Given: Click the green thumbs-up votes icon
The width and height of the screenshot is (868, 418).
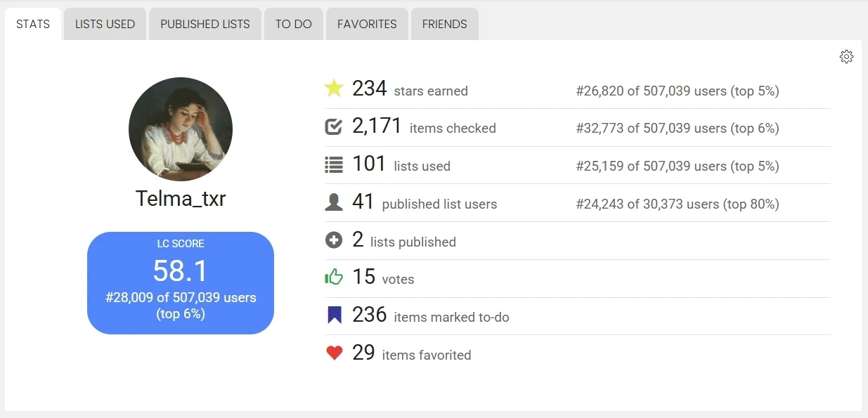Looking at the screenshot, I should [x=334, y=277].
